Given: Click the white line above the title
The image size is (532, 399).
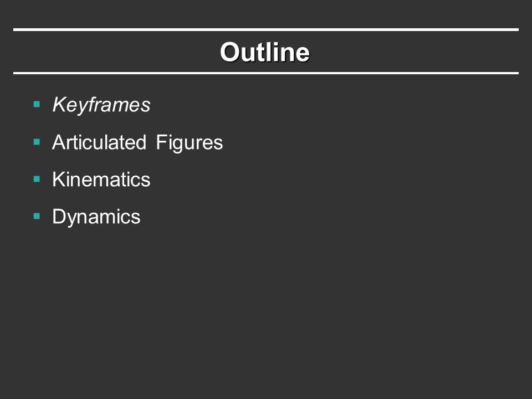Looking at the screenshot, I should click(266, 30).
